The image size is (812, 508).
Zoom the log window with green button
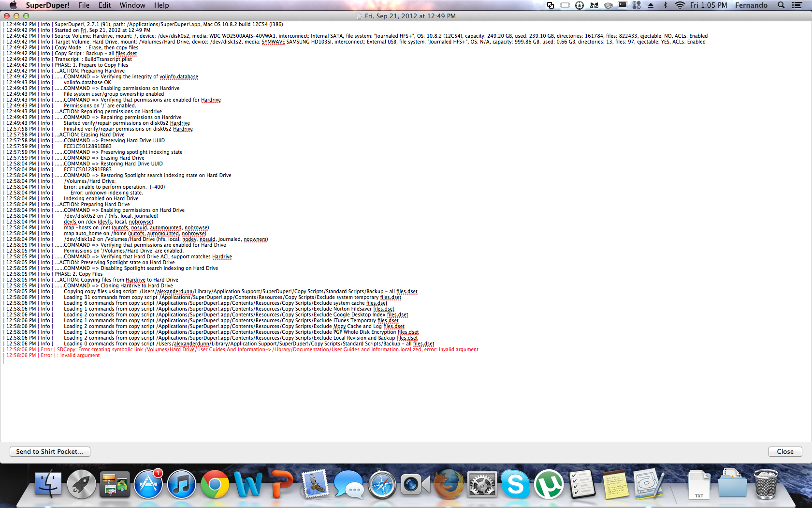[26, 16]
